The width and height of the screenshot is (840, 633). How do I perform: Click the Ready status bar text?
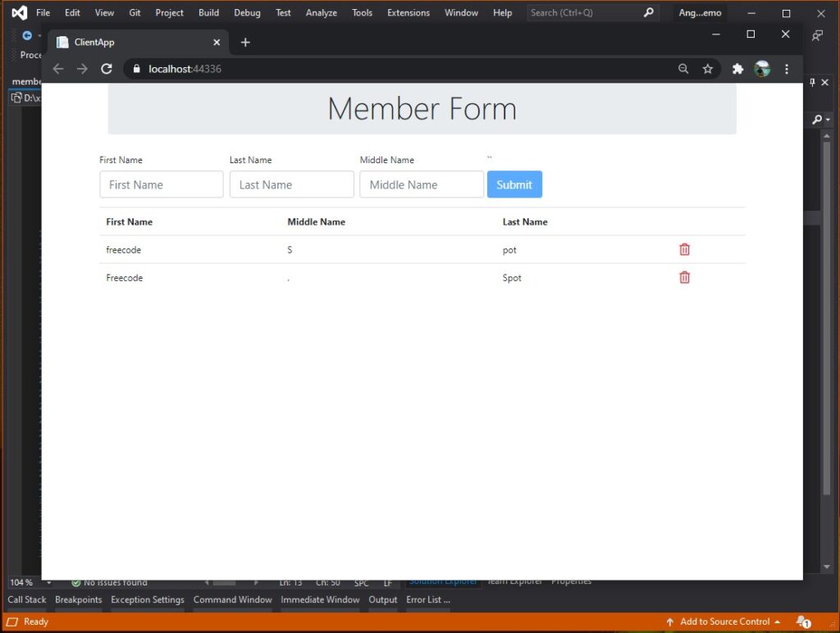36,622
